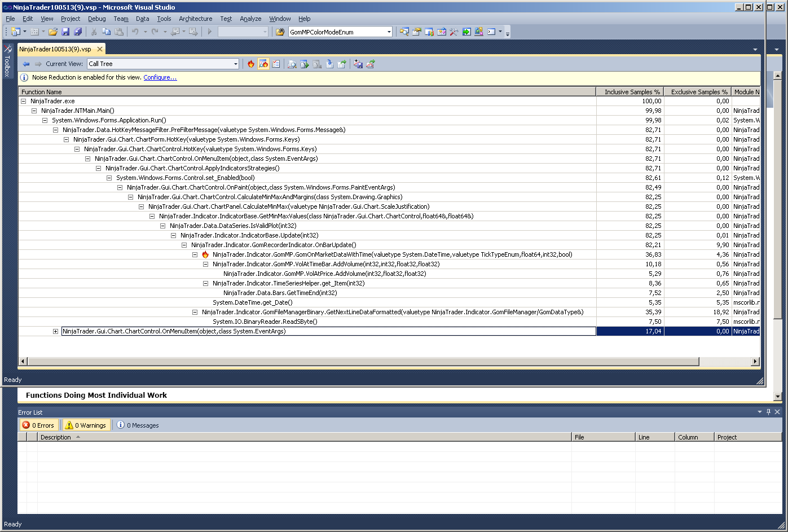Open the Current View dropdown
This screenshot has width=788, height=532.
pyautogui.click(x=236, y=64)
